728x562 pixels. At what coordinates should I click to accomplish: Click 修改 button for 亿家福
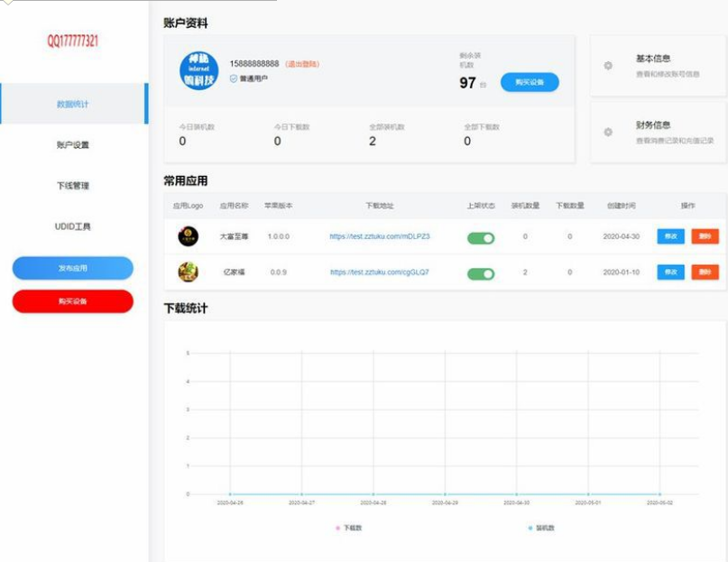[x=670, y=272]
